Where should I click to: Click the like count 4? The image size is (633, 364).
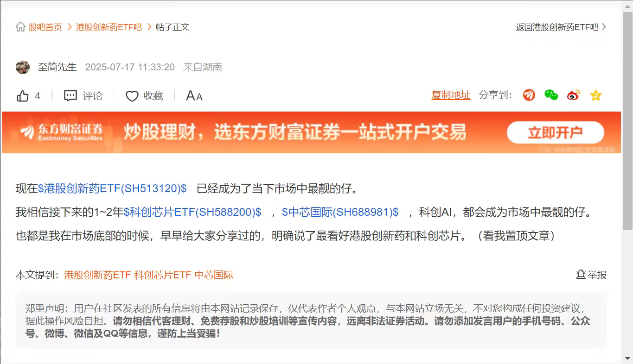click(x=38, y=96)
